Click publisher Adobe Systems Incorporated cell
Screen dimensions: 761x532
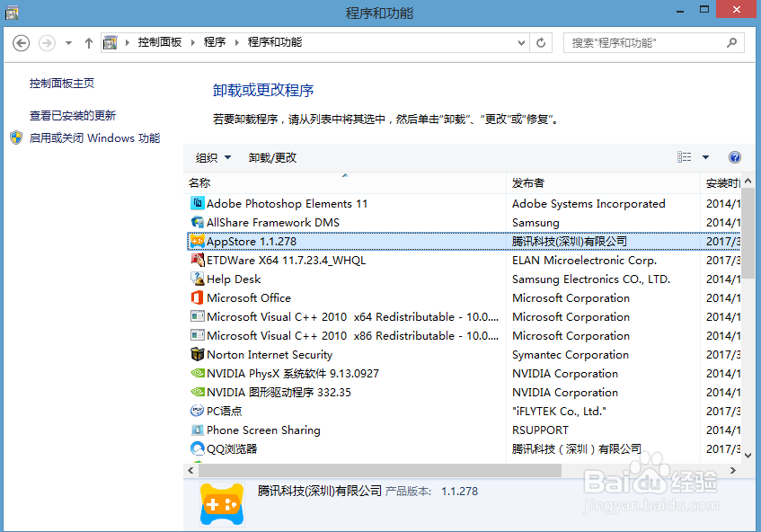588,204
